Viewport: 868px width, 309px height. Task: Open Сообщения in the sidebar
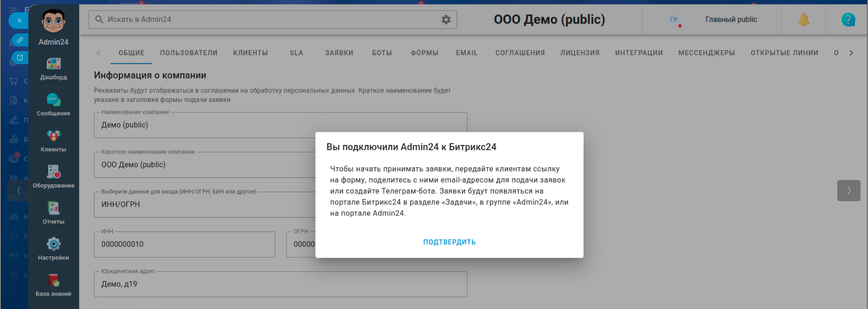click(54, 105)
